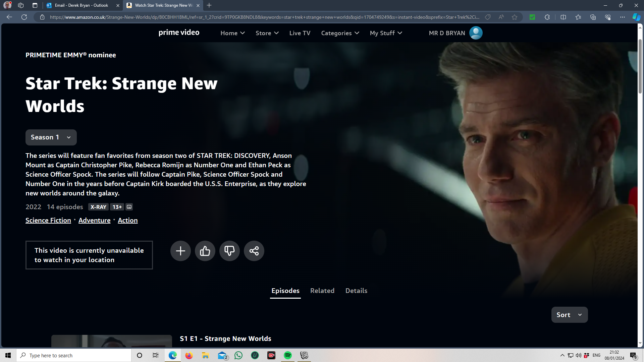The image size is (644, 362).
Task: Click the share icon button
Action: click(x=254, y=251)
